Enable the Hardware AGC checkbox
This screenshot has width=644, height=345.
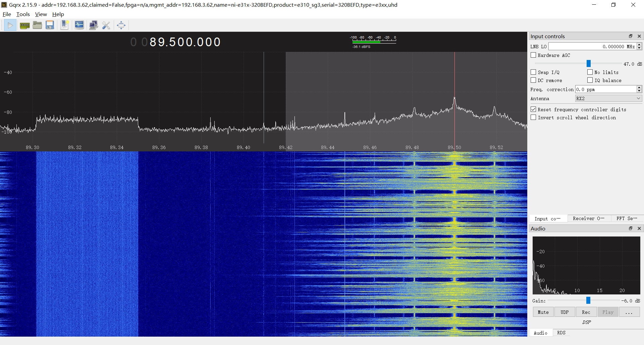[533, 55]
